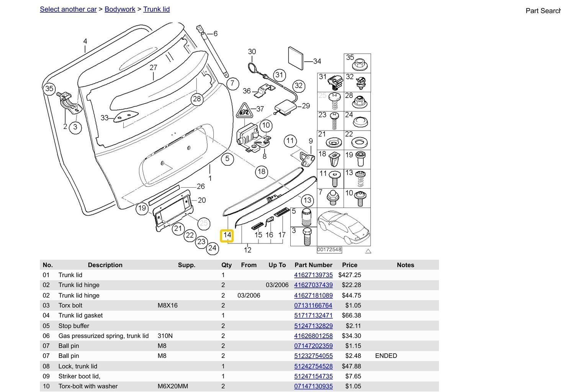The height and width of the screenshot is (392, 561).
Task: Open Ball pin part 07147202359
Action: (313, 346)
